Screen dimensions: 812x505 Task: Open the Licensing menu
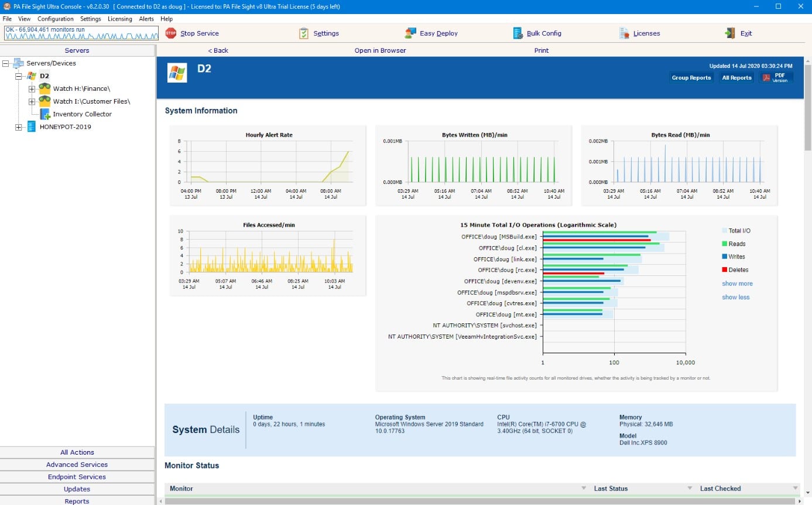point(120,19)
